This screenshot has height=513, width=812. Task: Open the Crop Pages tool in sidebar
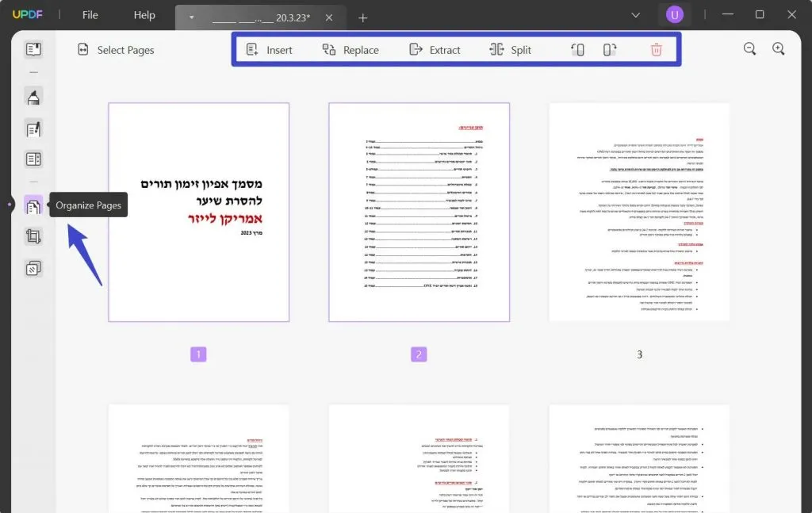pyautogui.click(x=33, y=236)
